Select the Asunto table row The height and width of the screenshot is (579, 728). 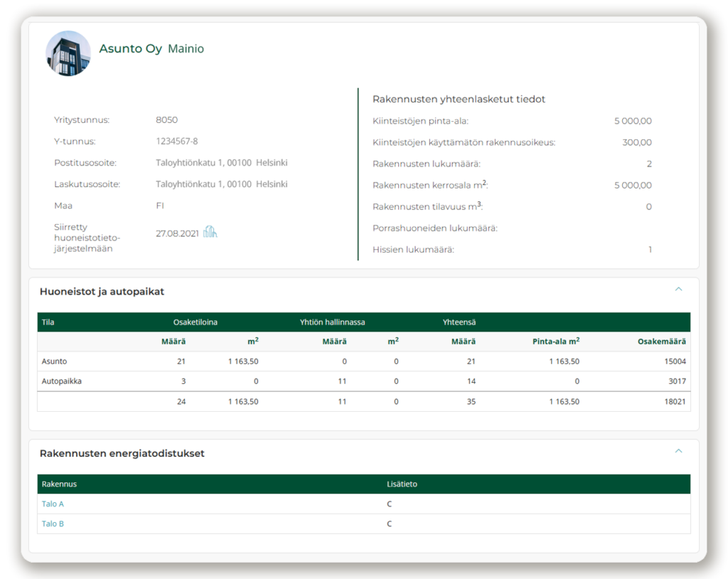[x=363, y=361]
